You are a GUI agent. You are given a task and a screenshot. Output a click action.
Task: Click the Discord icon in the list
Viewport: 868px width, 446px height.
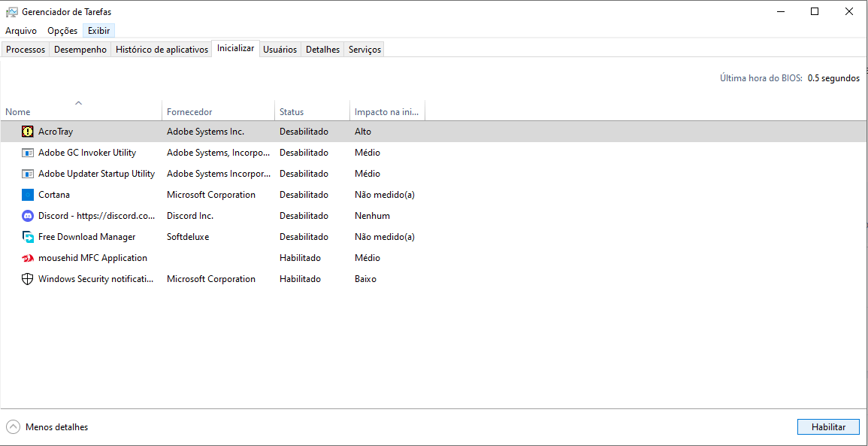pyautogui.click(x=28, y=216)
